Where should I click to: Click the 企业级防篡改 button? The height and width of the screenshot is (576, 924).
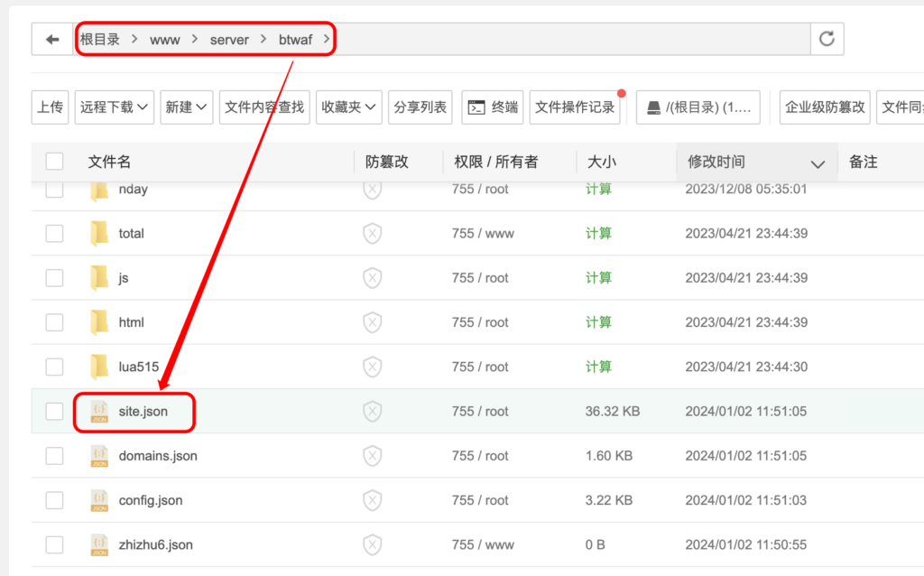pyautogui.click(x=825, y=107)
